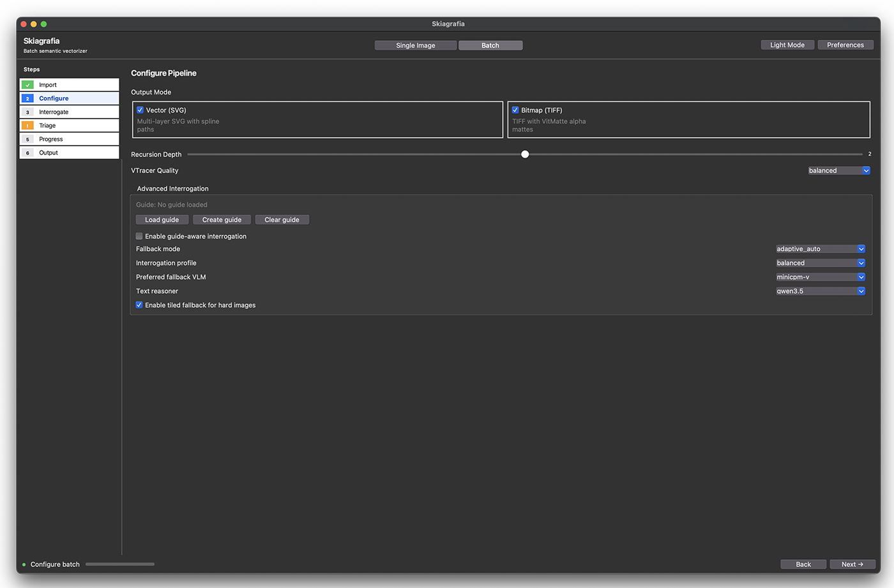Click the green status dot next to Configure batch
894x588 pixels.
click(x=24, y=564)
